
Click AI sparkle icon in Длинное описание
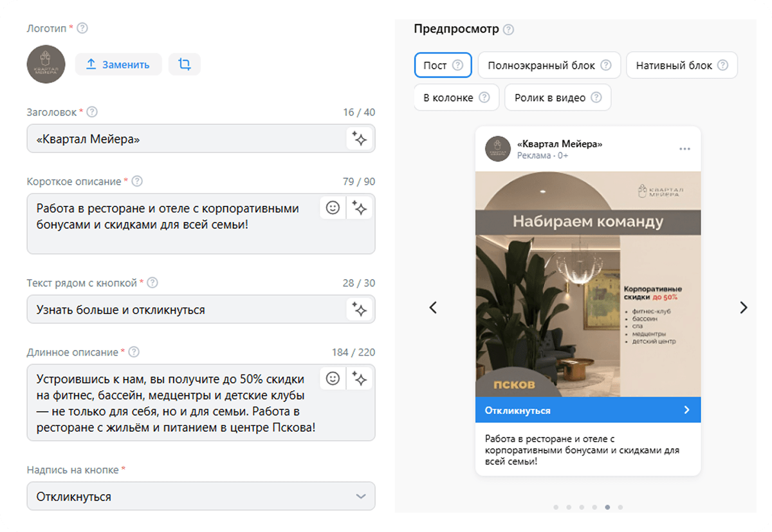360,378
